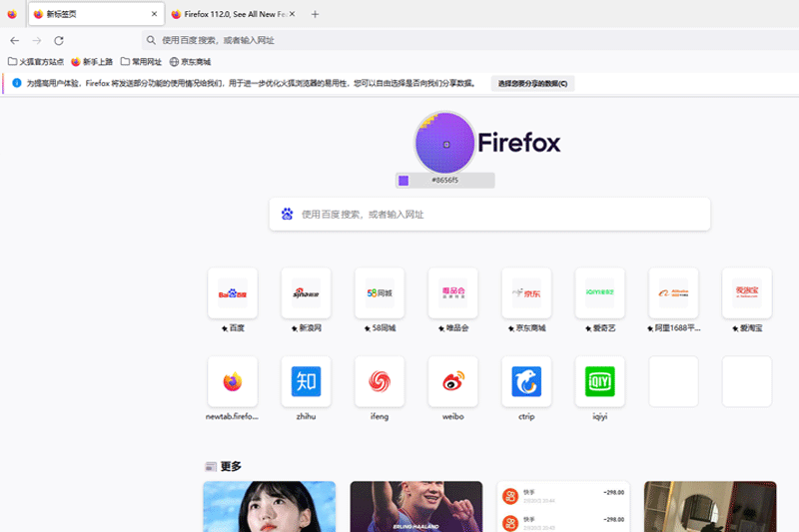
Task: Open the 58同城 shortcut tile
Action: 380,293
